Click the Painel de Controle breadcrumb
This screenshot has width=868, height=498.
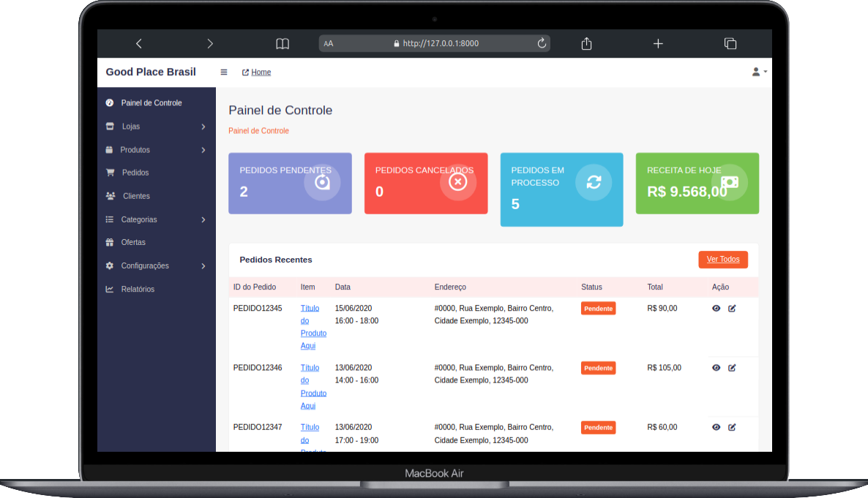(x=258, y=131)
